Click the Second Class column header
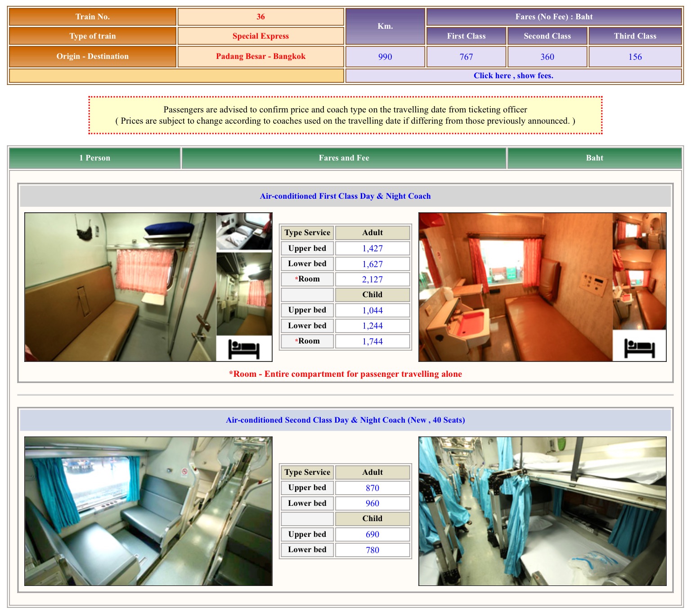Image resolution: width=691 pixels, height=616 pixels. (x=547, y=36)
